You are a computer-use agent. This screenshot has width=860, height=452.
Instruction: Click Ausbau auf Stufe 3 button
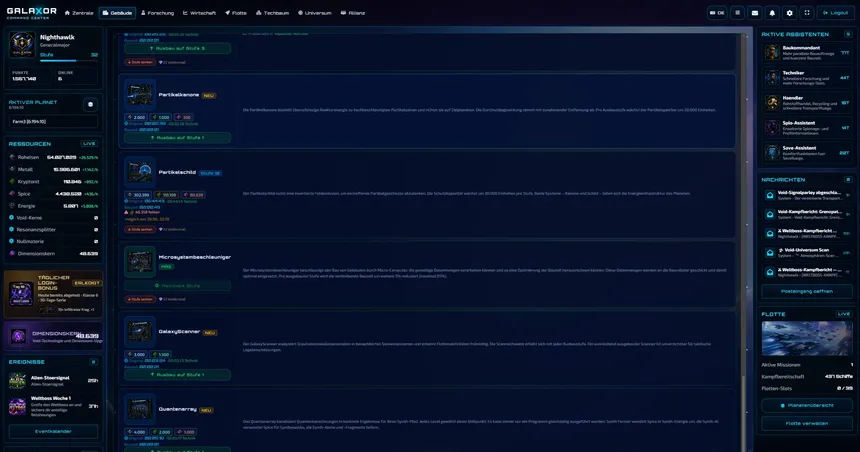[177, 48]
